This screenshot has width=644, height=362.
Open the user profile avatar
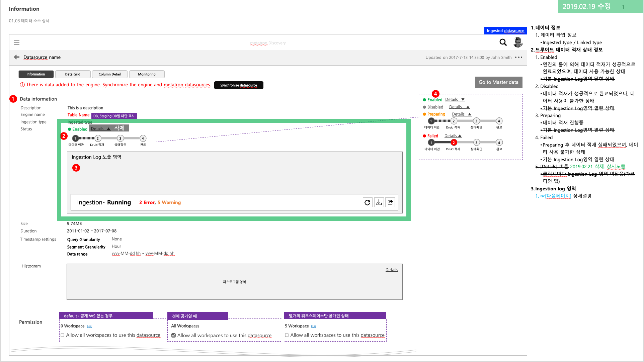tap(518, 42)
